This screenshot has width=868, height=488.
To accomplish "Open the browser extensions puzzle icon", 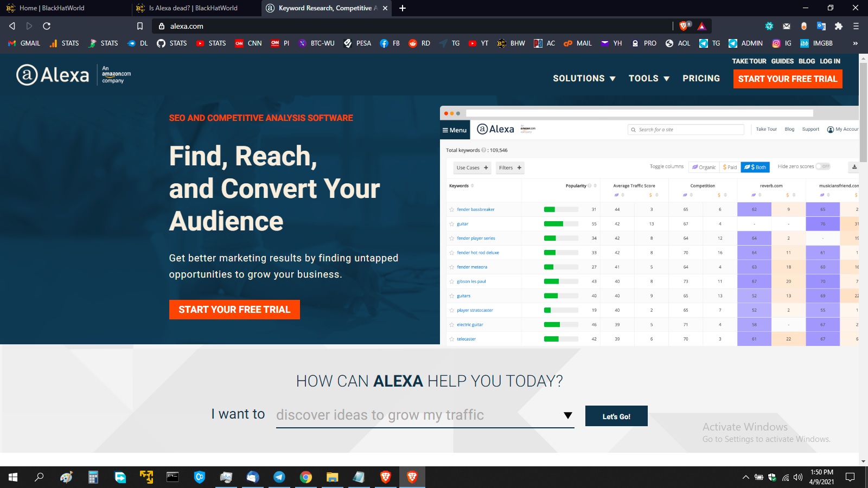I will pos(839,26).
